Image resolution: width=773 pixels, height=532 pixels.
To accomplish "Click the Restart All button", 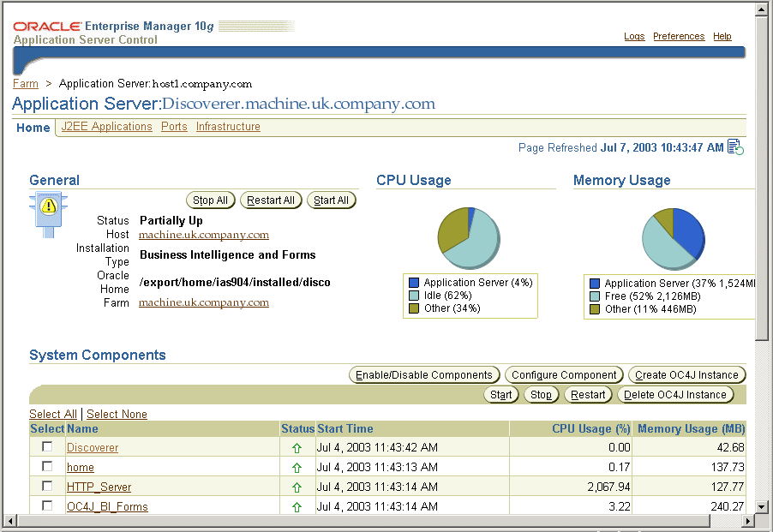I will 271,200.
